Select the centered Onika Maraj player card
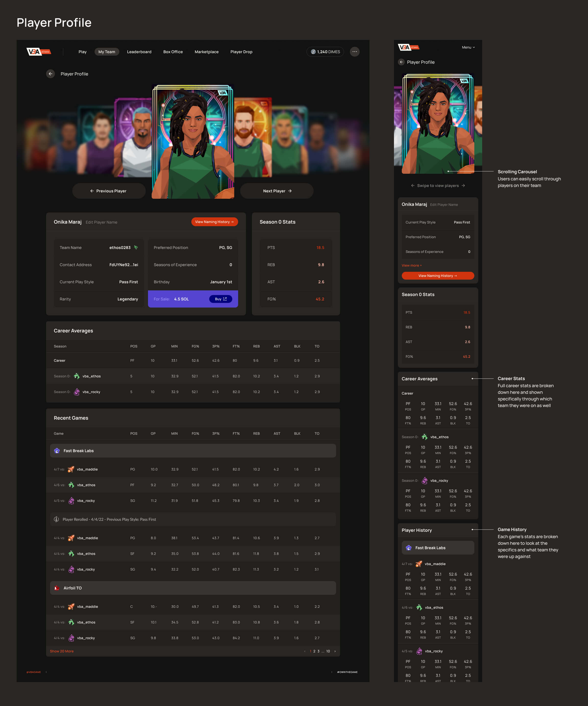The height and width of the screenshot is (706, 588). tap(193, 142)
